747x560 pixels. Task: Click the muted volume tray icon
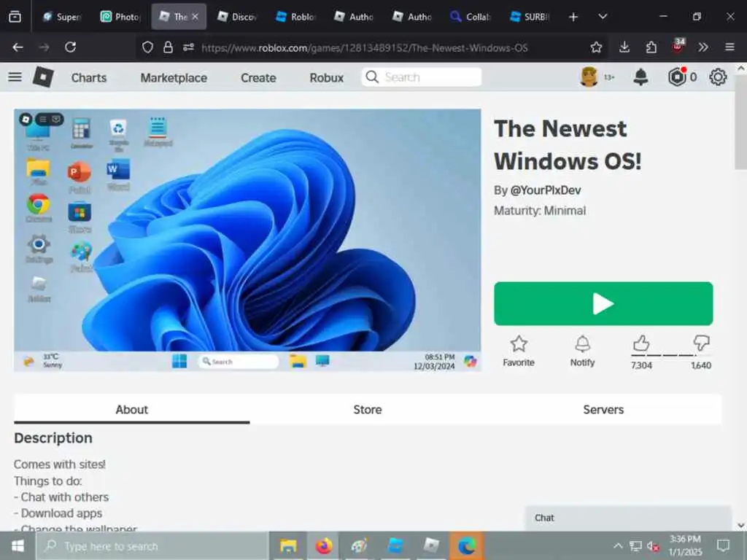tap(653, 546)
